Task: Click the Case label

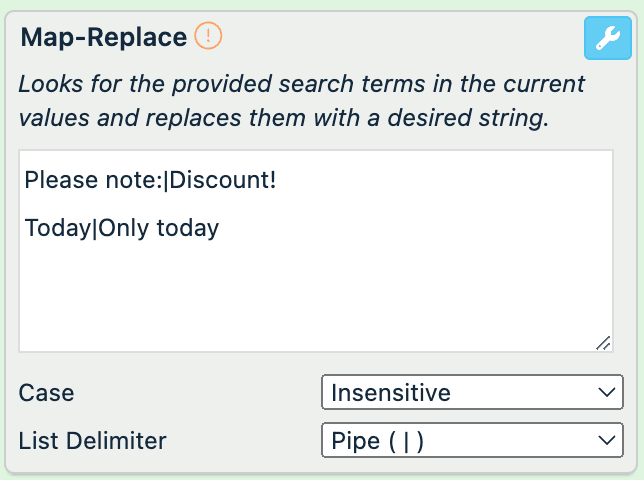Action: click(x=46, y=393)
